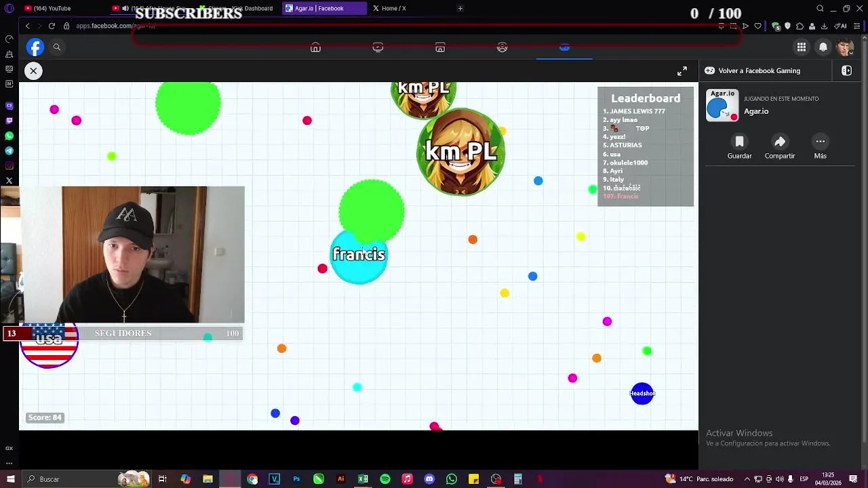
Task: Open Facebook Groups tab icon
Action: (x=502, y=47)
